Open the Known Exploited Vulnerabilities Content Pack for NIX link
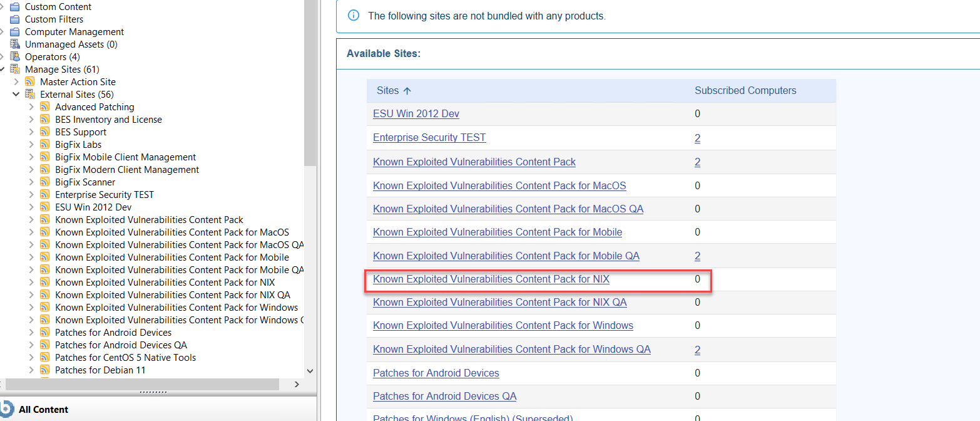This screenshot has width=980, height=421. [491, 279]
